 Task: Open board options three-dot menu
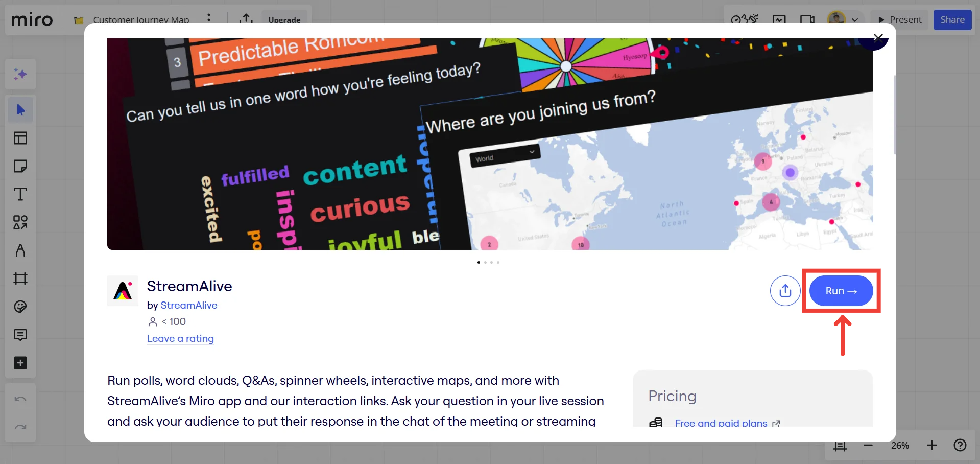[x=209, y=18]
